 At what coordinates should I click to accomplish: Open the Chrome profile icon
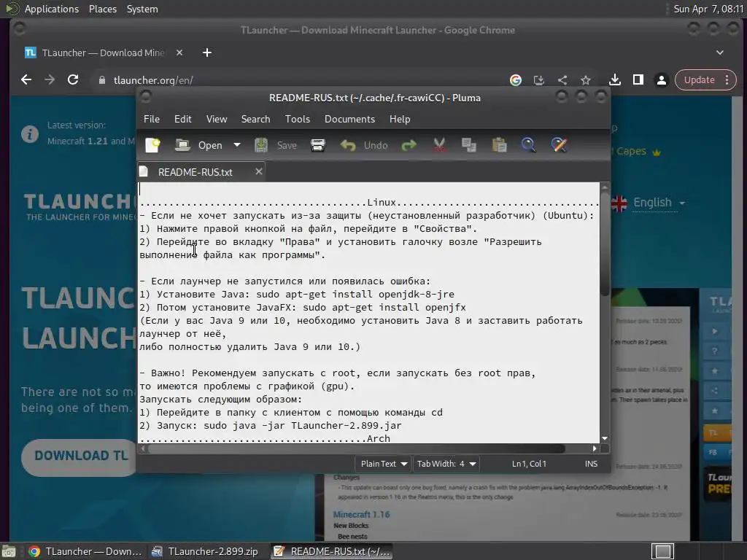tap(661, 80)
